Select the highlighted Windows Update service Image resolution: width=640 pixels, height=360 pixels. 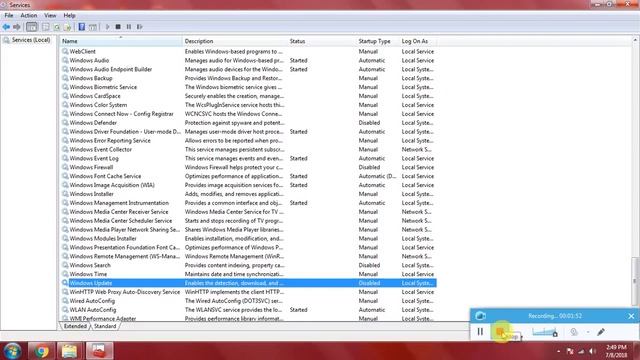249,283
